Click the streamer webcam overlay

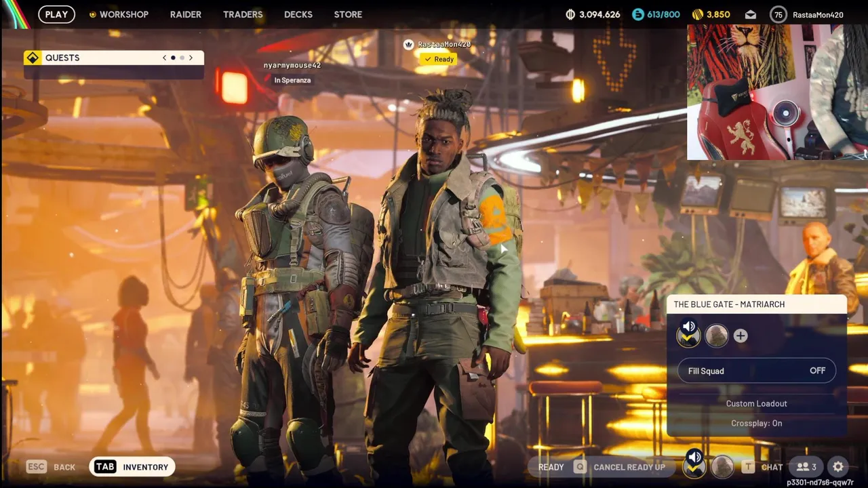777,92
